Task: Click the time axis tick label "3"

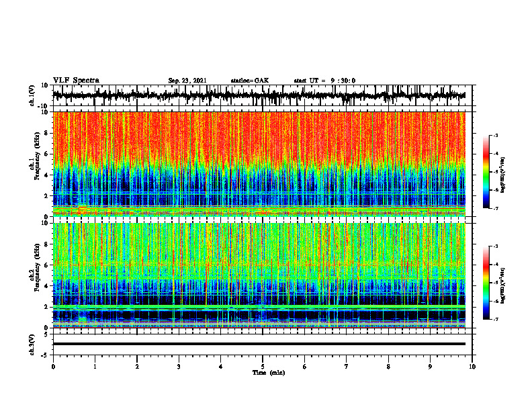Action: (x=179, y=367)
